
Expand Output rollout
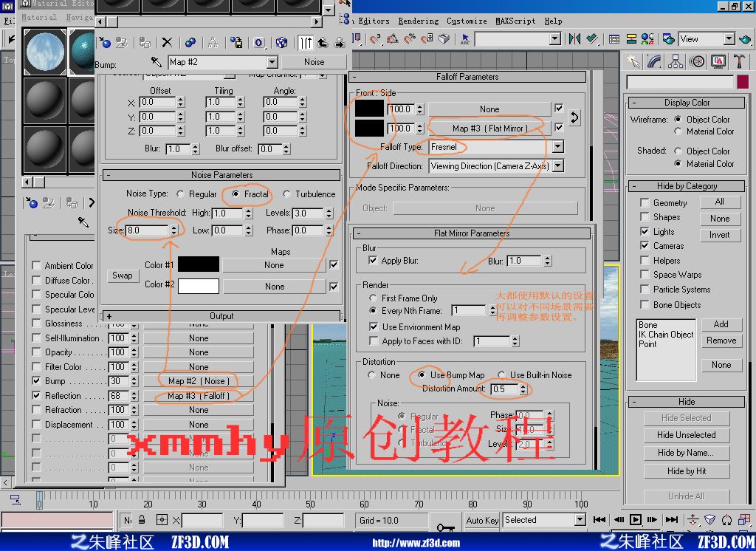pyautogui.click(x=221, y=316)
